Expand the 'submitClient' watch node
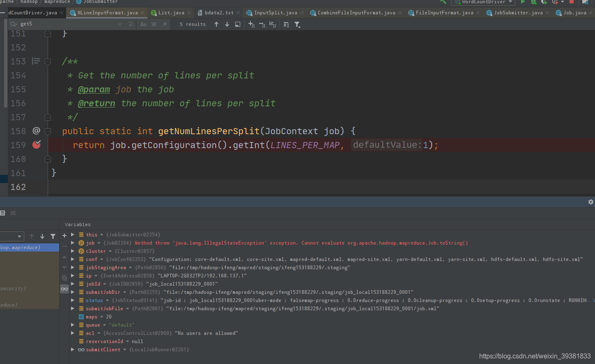Screen dimensions: 595x364 [x=73, y=350]
